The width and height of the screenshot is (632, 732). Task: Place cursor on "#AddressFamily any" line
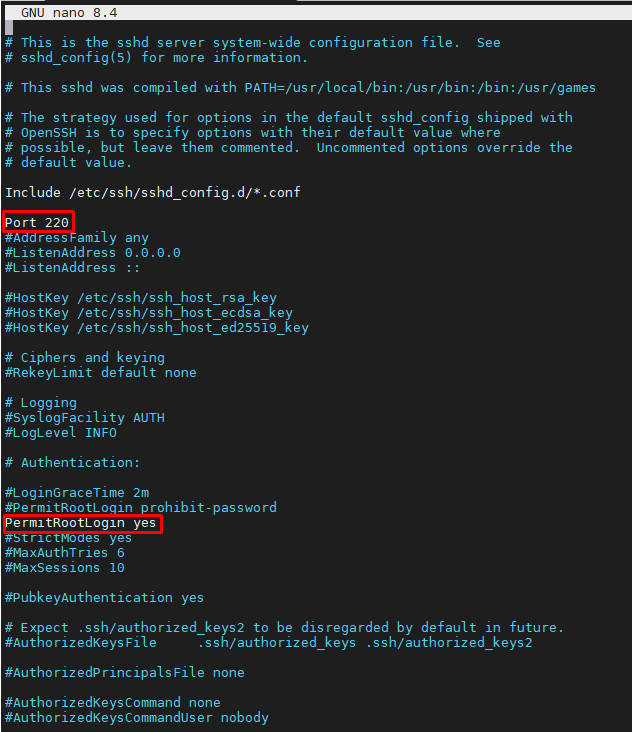pos(77,238)
